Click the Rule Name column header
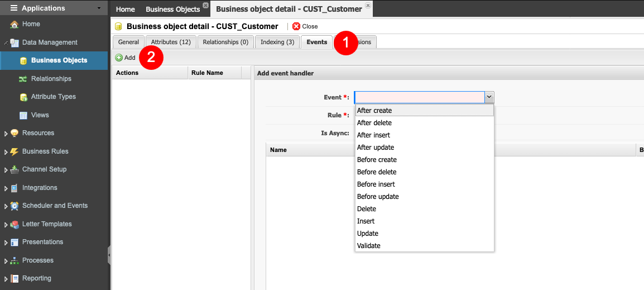This screenshot has width=644, height=290. point(207,73)
